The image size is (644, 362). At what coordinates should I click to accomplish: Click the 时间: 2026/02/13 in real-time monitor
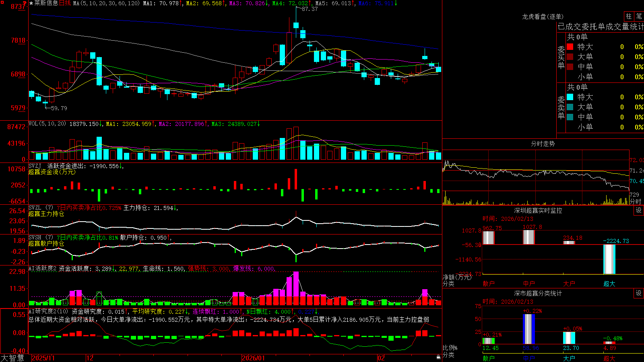pyautogui.click(x=508, y=219)
